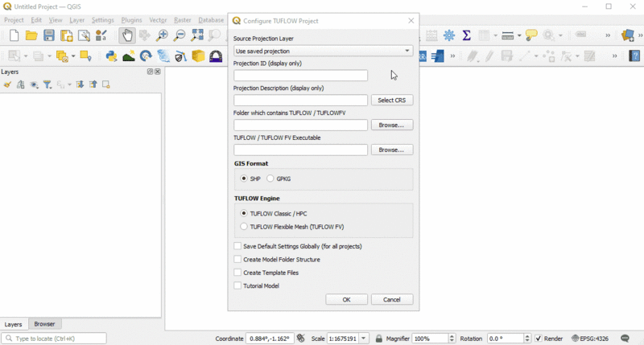The width and height of the screenshot is (644, 345).
Task: Expand the measure line tool dropdown arrow
Action: [518, 35]
